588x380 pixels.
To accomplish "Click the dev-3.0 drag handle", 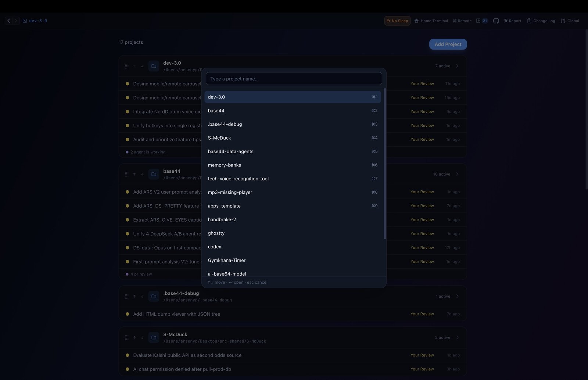I will pos(126,66).
